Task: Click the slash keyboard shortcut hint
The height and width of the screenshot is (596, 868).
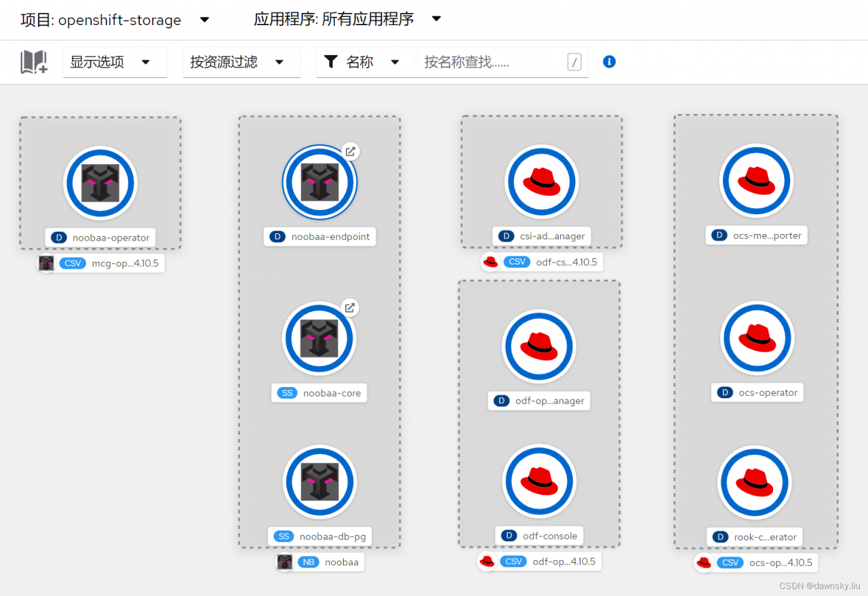Action: [574, 62]
